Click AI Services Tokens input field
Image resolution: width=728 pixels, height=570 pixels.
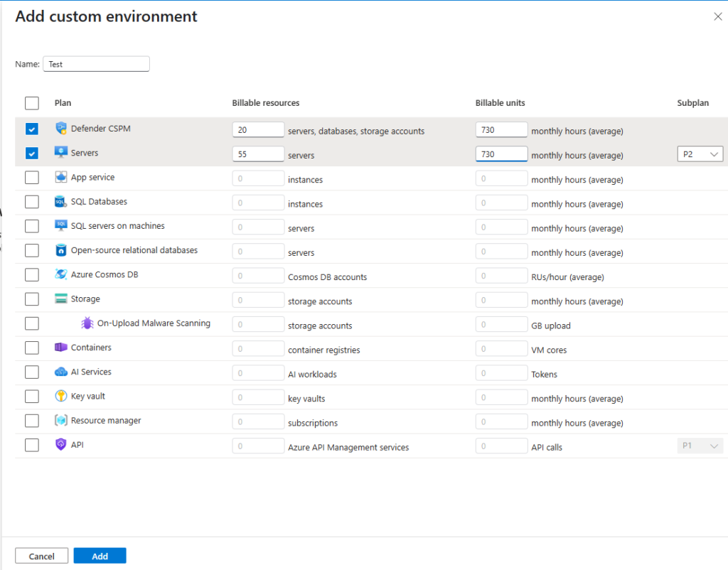click(x=501, y=372)
